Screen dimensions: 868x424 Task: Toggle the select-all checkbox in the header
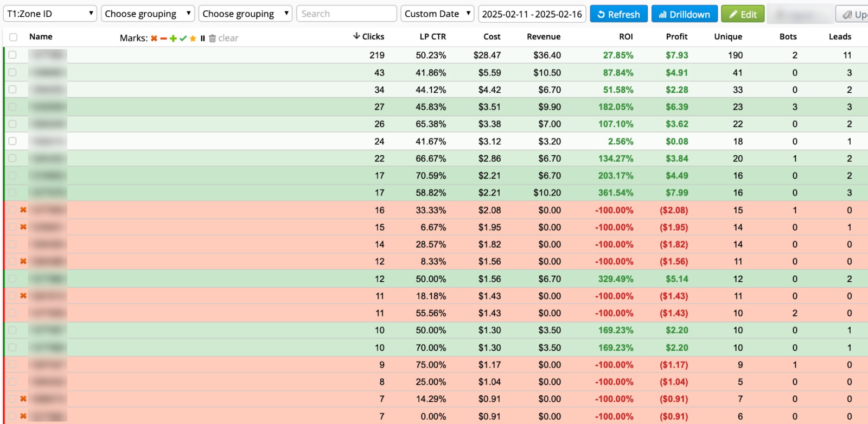(13, 37)
